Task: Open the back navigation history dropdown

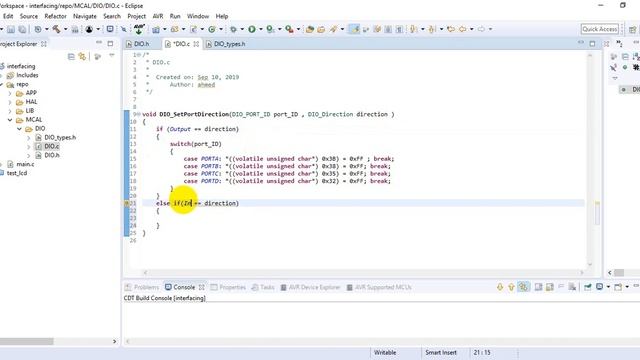Action: 471,29
